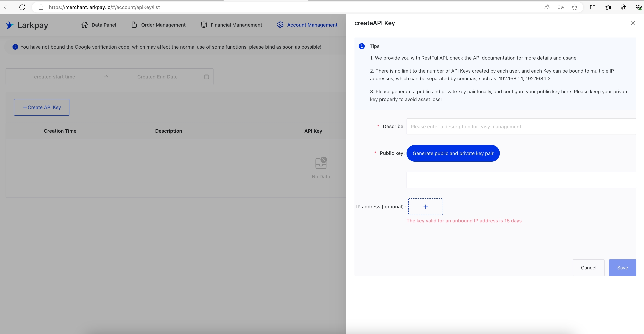The width and height of the screenshot is (644, 334).
Task: Pick the created start time field
Action: point(55,77)
